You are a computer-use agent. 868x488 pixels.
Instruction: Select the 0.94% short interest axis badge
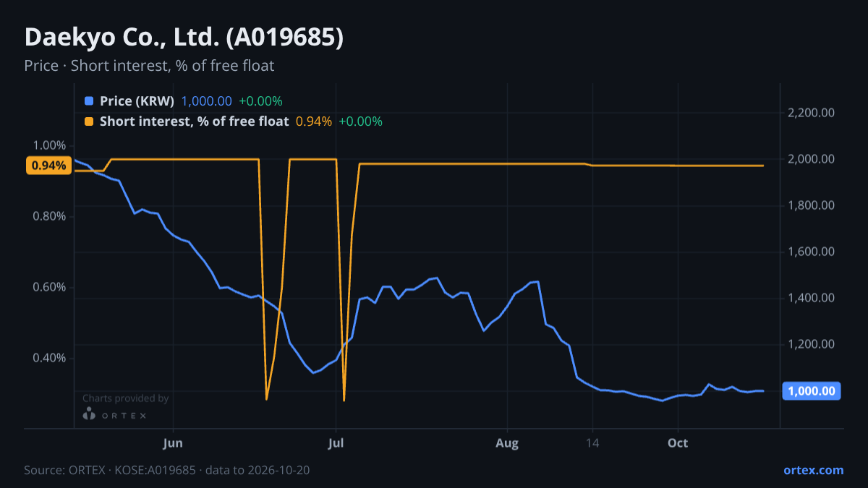pos(48,166)
